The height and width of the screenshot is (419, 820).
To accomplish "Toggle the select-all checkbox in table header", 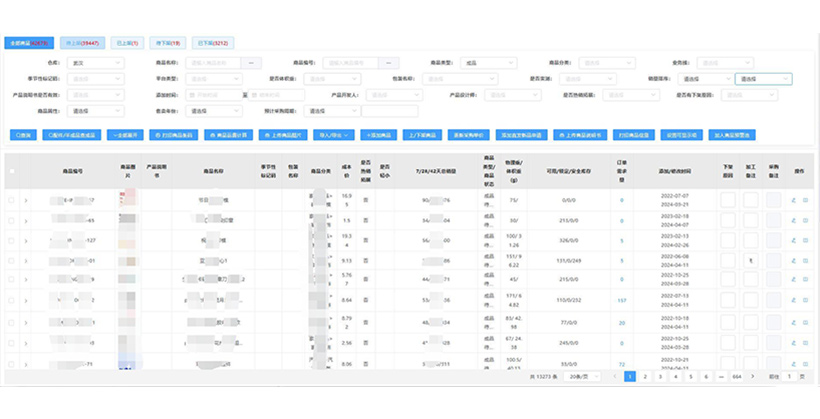I will coord(12,171).
